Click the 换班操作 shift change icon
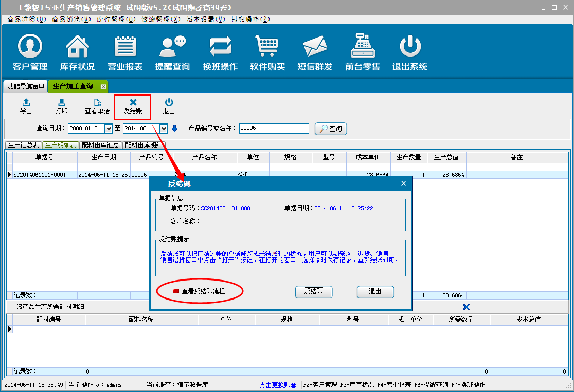Viewport: 574px width, 392px height. pyautogui.click(x=220, y=52)
